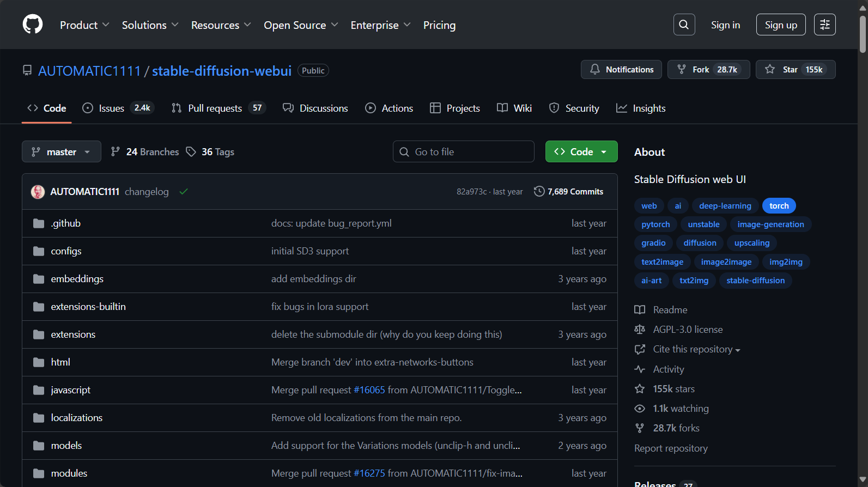Fork the repository

708,69
